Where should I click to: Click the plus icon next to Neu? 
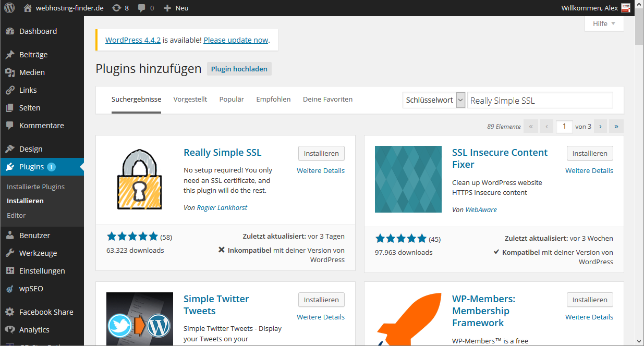pyautogui.click(x=167, y=8)
